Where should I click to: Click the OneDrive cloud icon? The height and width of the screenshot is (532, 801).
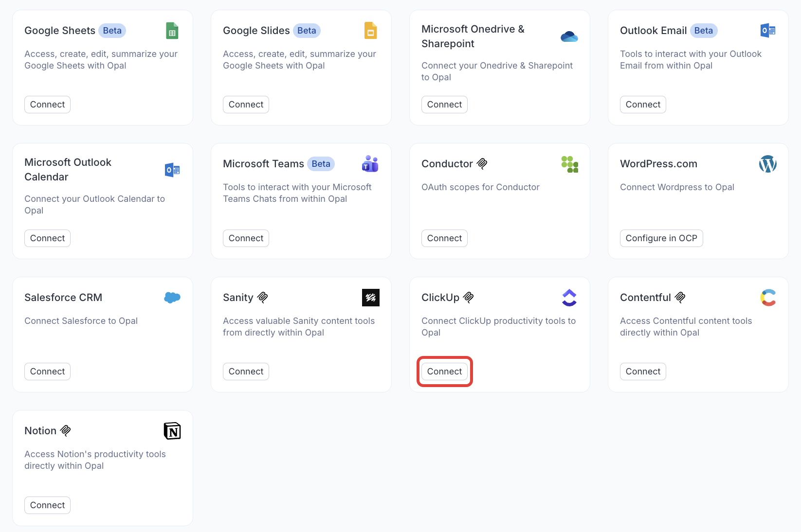point(569,36)
